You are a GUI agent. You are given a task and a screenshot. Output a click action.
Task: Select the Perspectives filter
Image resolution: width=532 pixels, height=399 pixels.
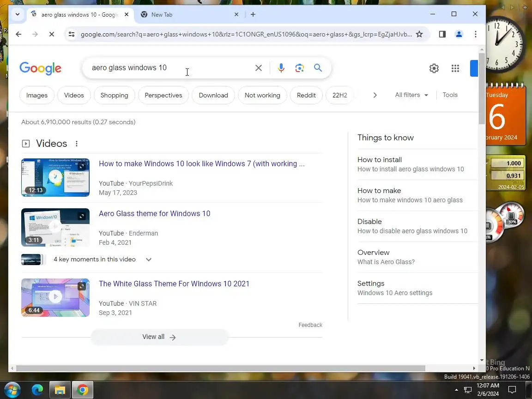[x=163, y=95]
